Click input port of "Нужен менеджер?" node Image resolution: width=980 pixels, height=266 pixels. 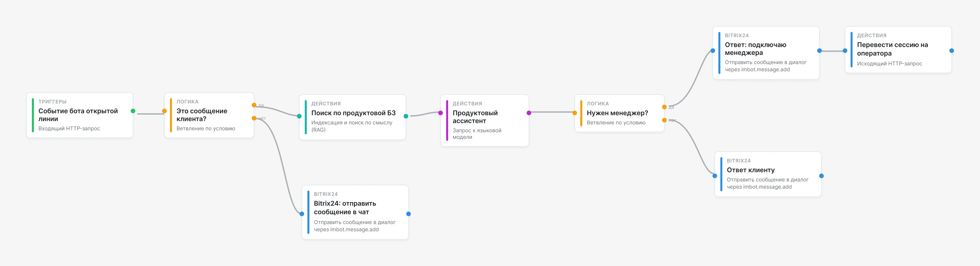575,113
